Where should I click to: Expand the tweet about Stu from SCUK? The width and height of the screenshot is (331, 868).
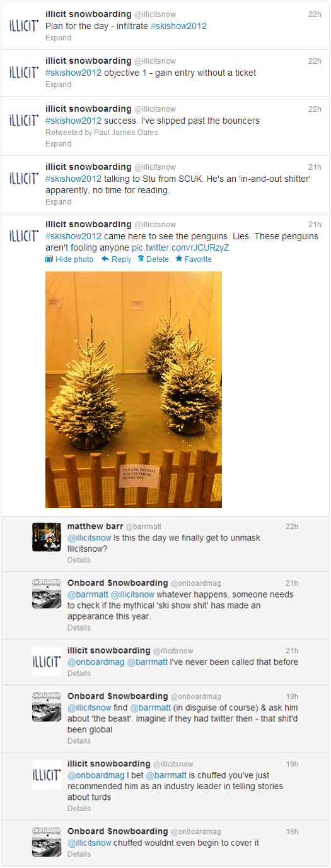click(x=58, y=202)
